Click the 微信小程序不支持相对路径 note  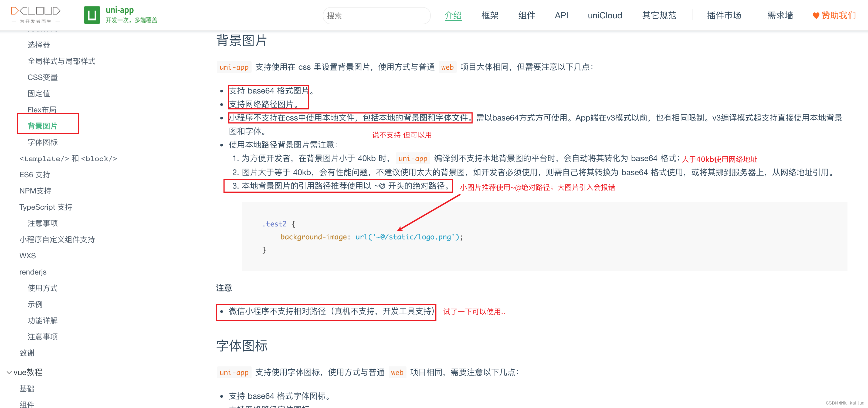332,311
